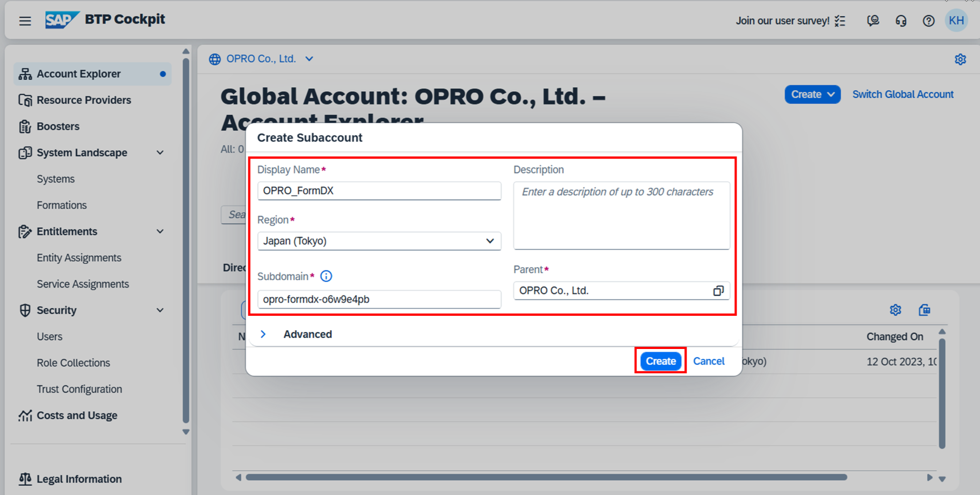Click the headset support icon
The width and height of the screenshot is (980, 495).
[x=901, y=21]
